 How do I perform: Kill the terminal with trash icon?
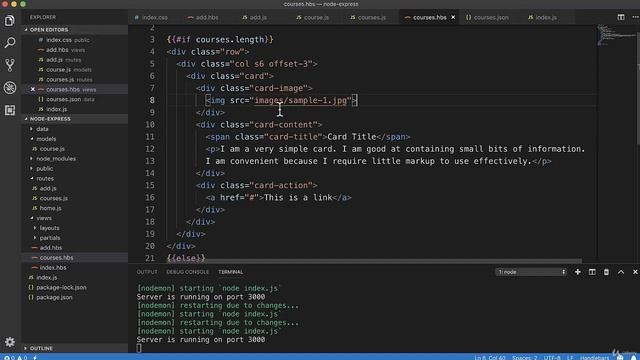click(606, 272)
